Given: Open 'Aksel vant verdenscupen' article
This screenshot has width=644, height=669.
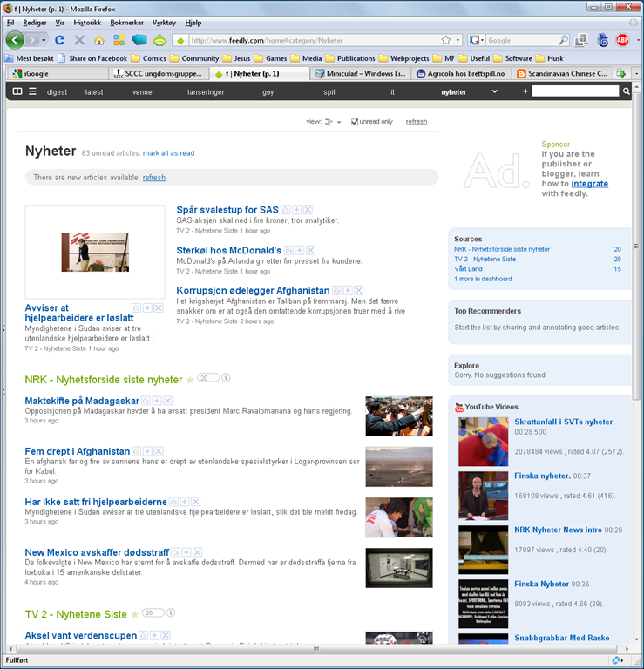Looking at the screenshot, I should [x=81, y=635].
